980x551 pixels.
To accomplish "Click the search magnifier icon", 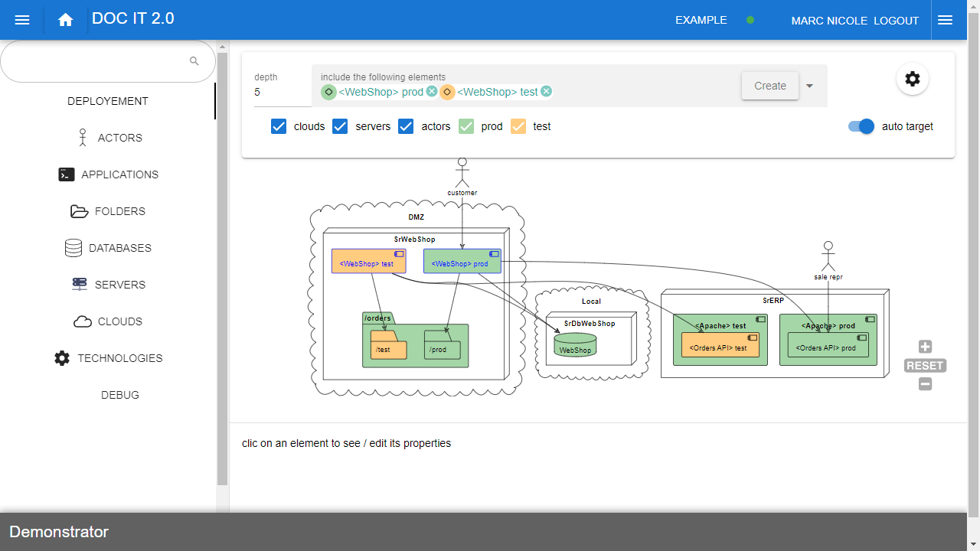I will click(194, 61).
